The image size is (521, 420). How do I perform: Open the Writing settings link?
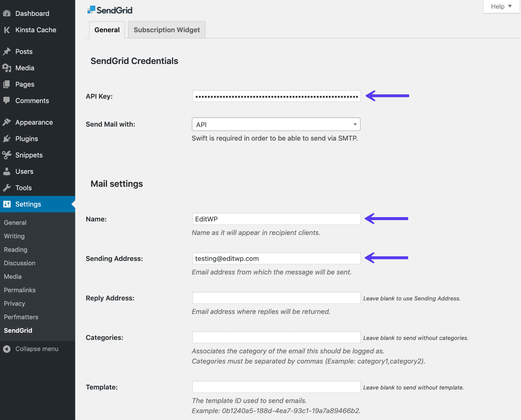point(14,236)
